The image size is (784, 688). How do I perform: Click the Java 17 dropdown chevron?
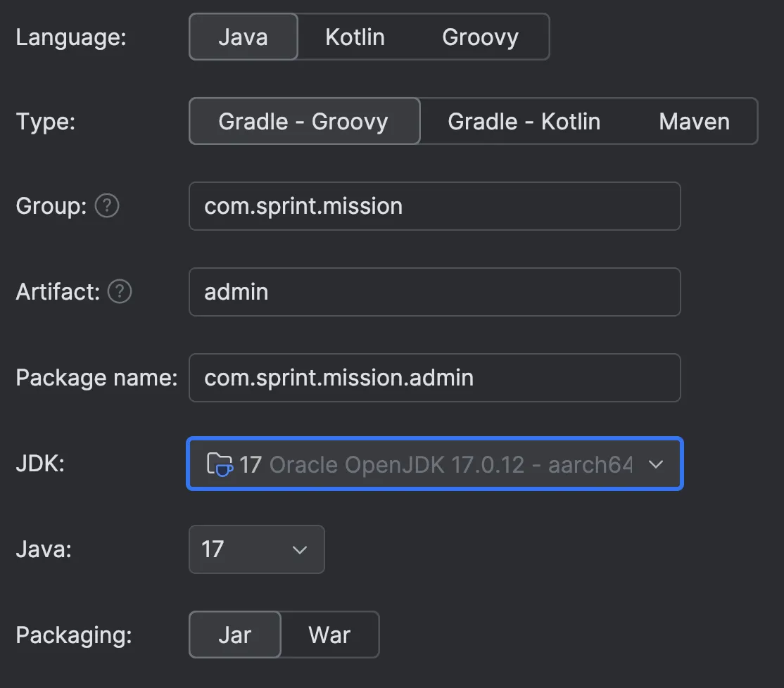coord(300,549)
